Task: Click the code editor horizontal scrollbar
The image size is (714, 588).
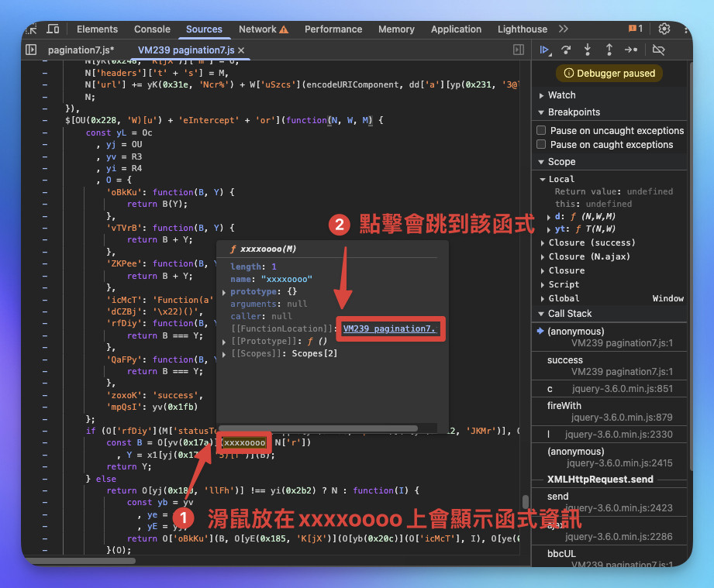Action: pos(80,561)
